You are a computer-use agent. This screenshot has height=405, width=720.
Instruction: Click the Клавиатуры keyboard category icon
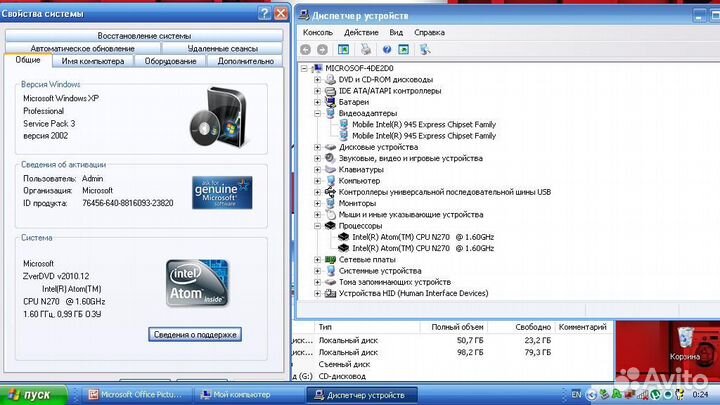tap(330, 169)
